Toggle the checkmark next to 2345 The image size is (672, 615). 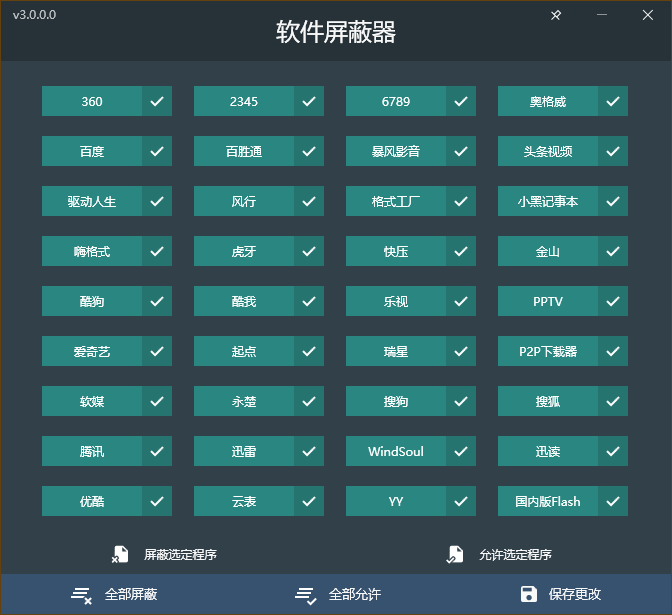(x=309, y=101)
